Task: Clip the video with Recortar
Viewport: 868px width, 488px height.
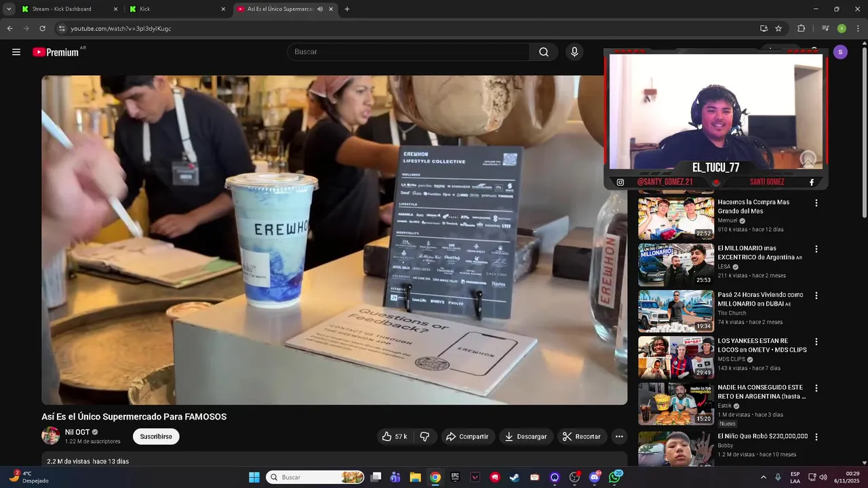Action: tap(581, 436)
